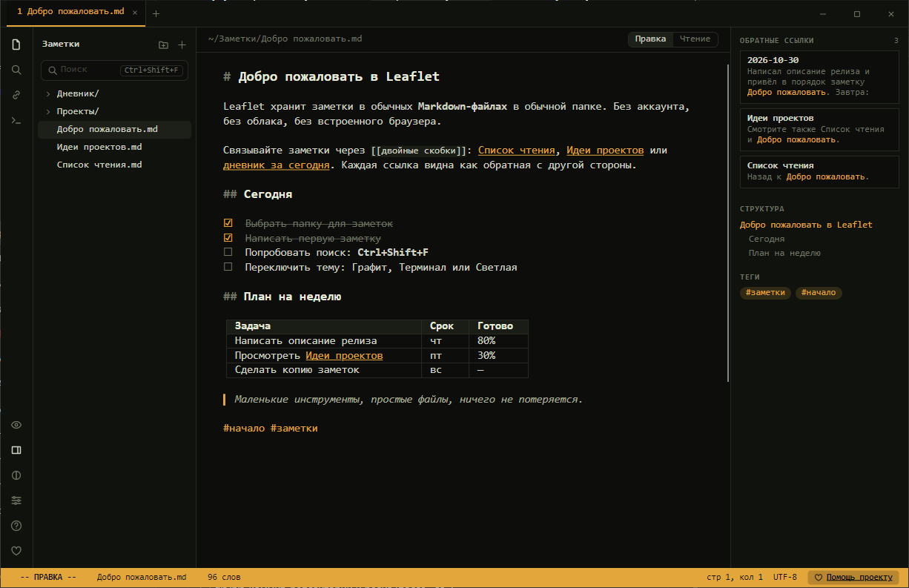Click the Готово table header cell
909x588 pixels.
click(498, 326)
